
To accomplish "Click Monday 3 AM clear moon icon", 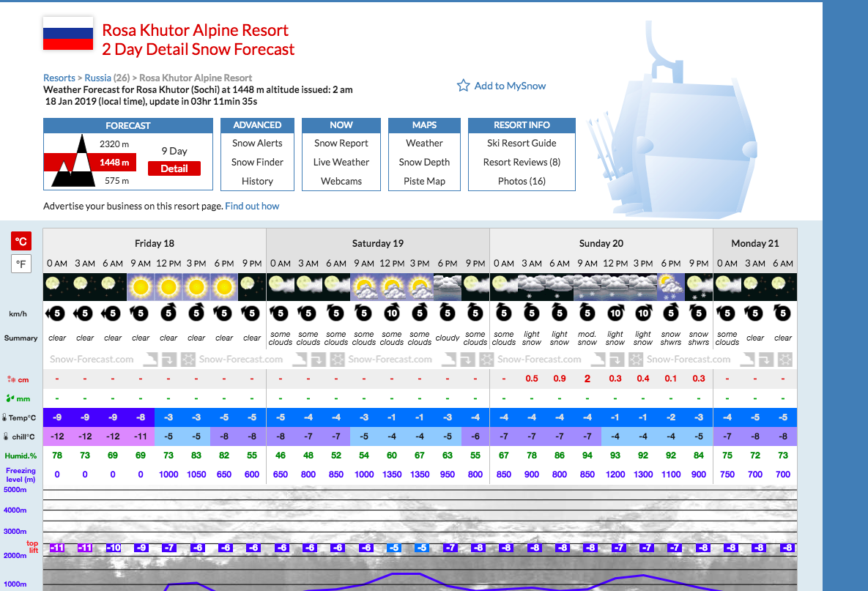I will (x=755, y=286).
